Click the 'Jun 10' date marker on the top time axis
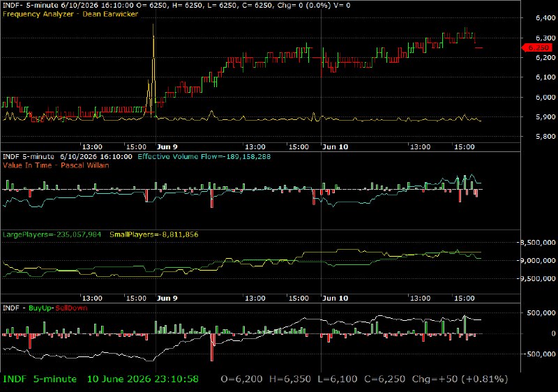This screenshot has height=392, width=558. click(335, 147)
